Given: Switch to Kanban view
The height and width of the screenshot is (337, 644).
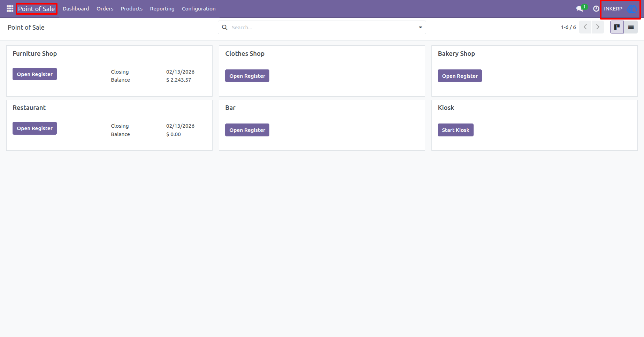Looking at the screenshot, I should click(617, 27).
